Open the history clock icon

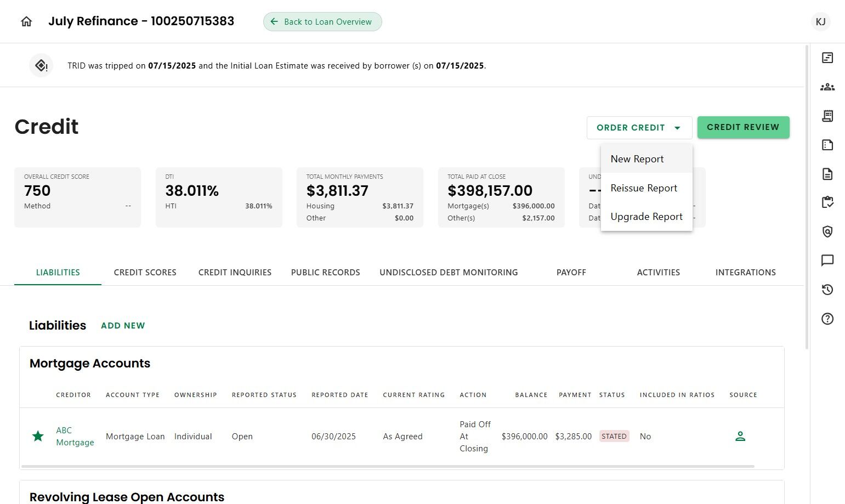click(x=827, y=290)
